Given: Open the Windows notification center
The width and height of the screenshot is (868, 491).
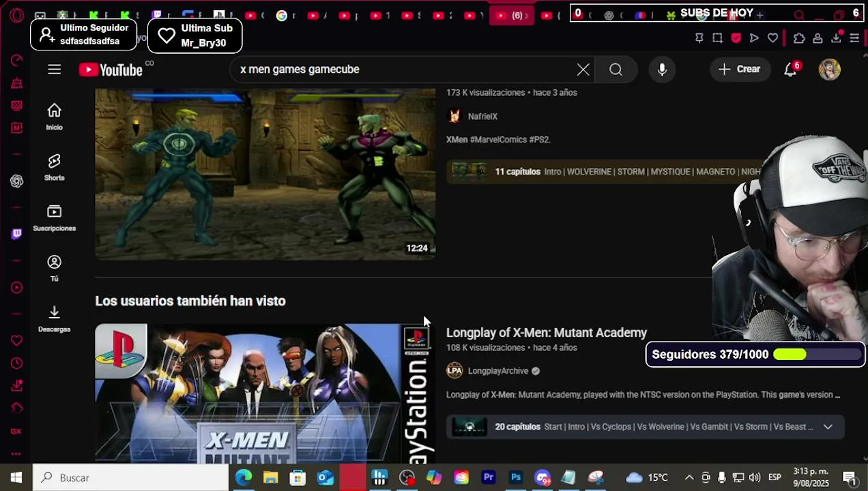Looking at the screenshot, I should click(x=850, y=477).
